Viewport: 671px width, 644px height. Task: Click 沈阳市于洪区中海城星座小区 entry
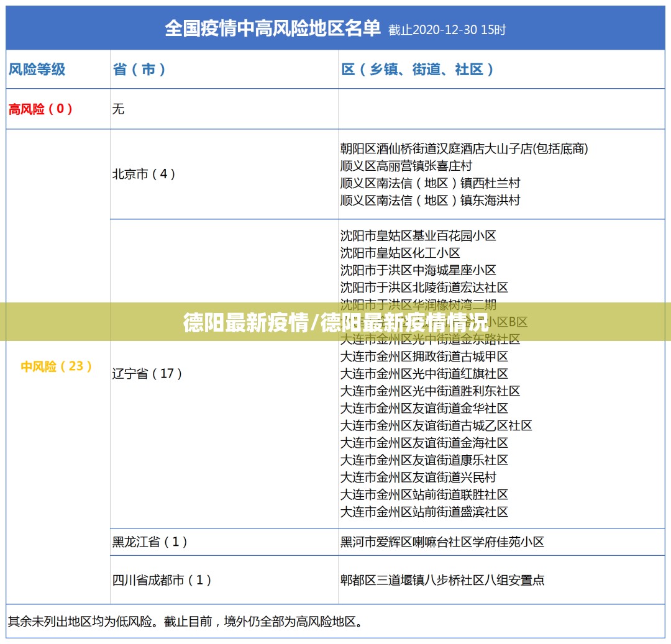coord(418,270)
